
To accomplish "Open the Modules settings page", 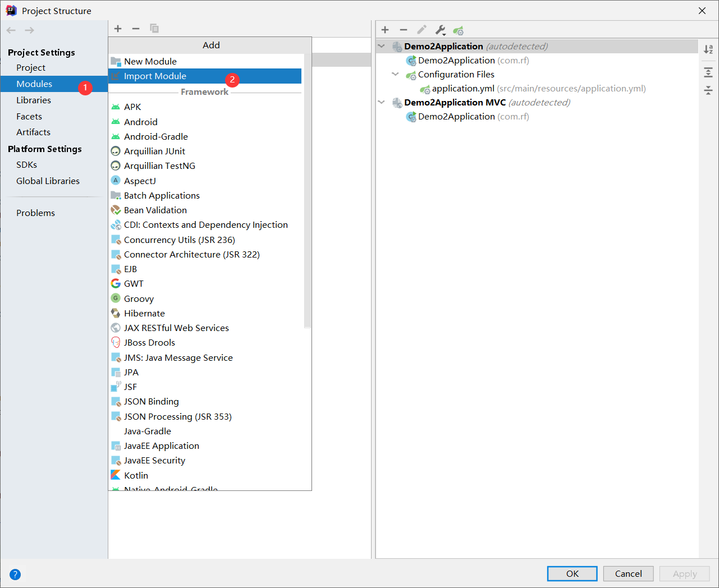I will [54, 84].
